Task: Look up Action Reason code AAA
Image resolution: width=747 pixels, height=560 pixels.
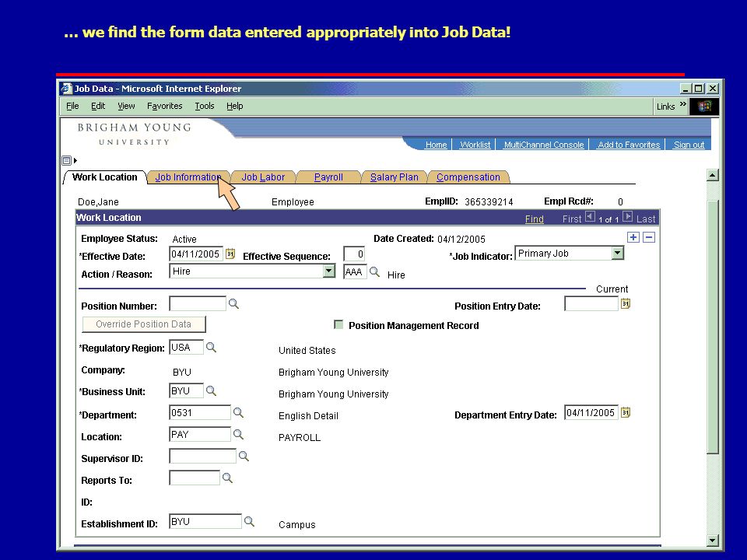Action: click(374, 272)
